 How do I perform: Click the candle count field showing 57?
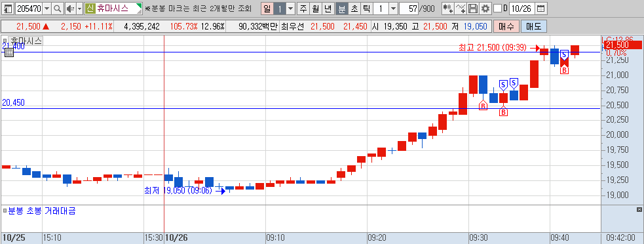[409, 9]
